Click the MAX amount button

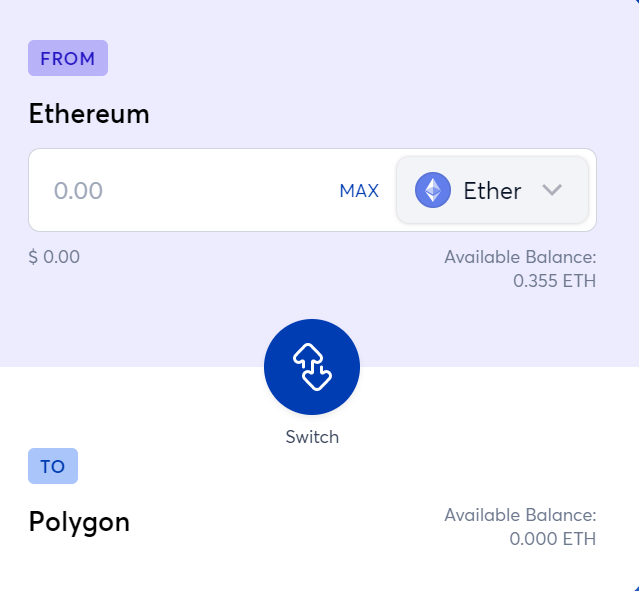pyautogui.click(x=359, y=191)
